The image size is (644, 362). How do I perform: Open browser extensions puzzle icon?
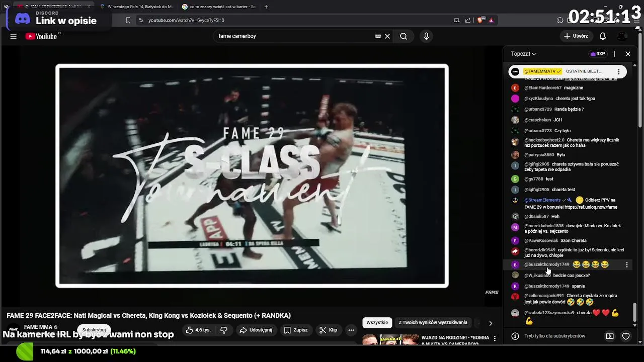point(560,20)
